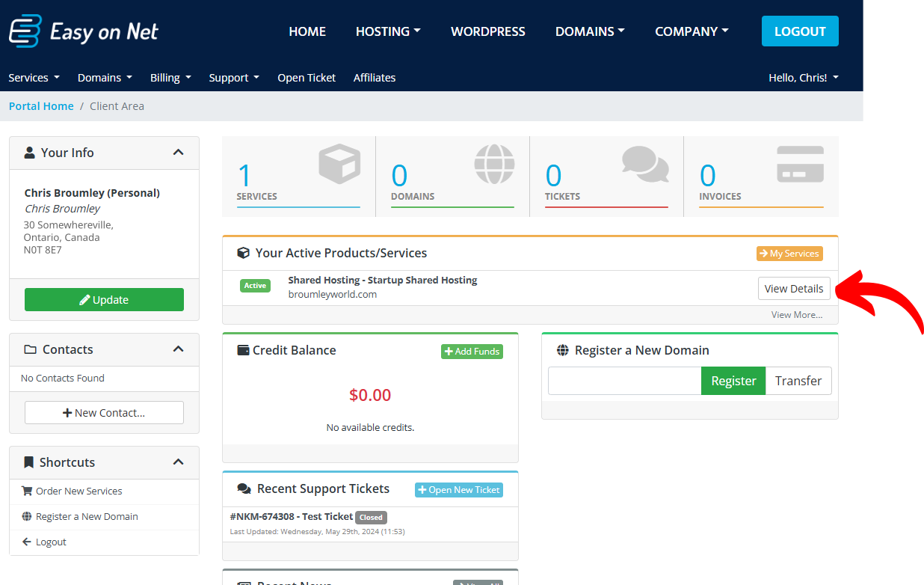This screenshot has width=924, height=585.
Task: Click the folder icon on the Contacts panel
Action: point(29,349)
